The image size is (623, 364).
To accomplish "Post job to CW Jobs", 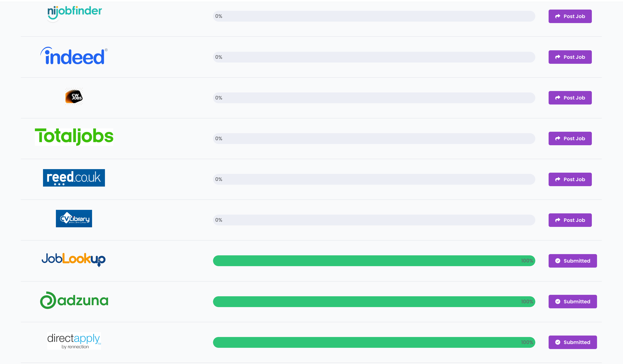I will point(570,98).
